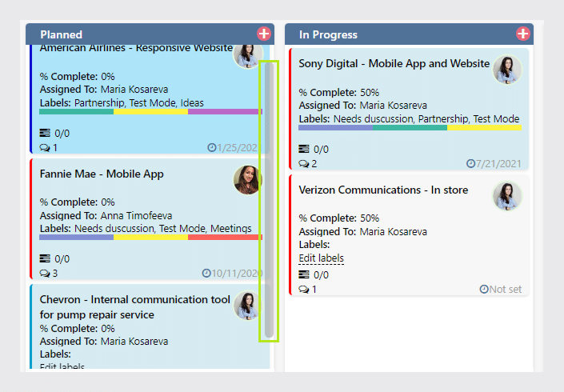This screenshot has width=564, height=392.
Task: Open comments icon on Verizon Communications card
Action: [x=304, y=289]
